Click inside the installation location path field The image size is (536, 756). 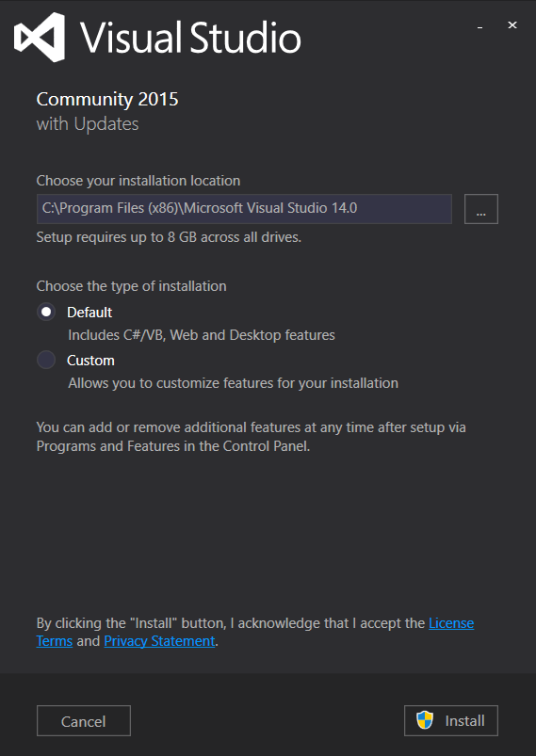244,209
